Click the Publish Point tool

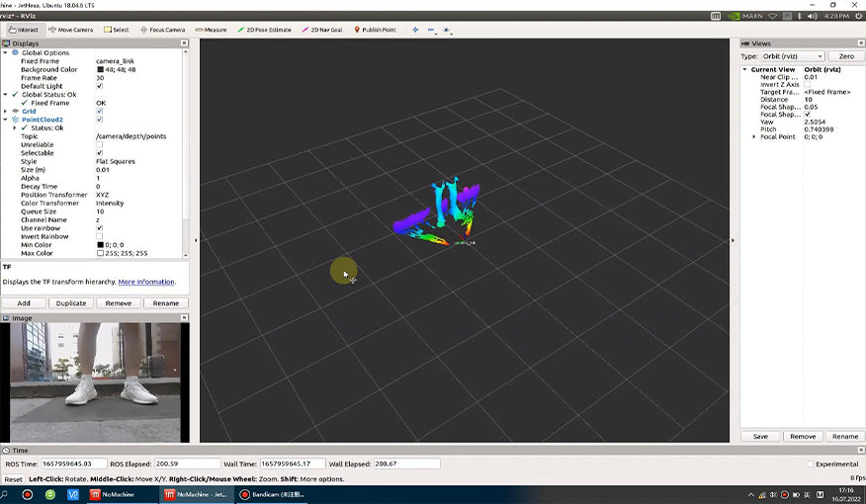click(x=375, y=30)
